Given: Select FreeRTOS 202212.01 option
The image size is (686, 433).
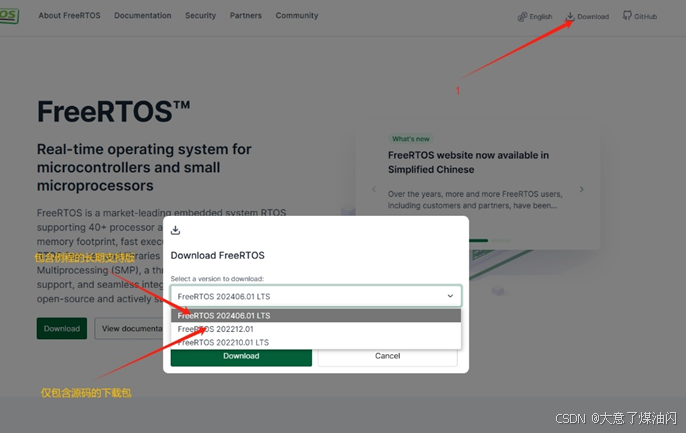Looking at the screenshot, I should (x=316, y=329).
